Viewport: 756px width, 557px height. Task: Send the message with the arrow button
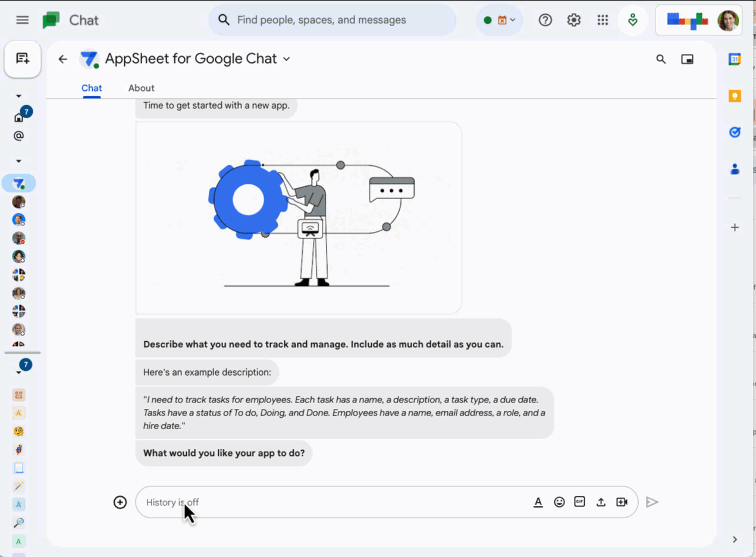tap(653, 502)
